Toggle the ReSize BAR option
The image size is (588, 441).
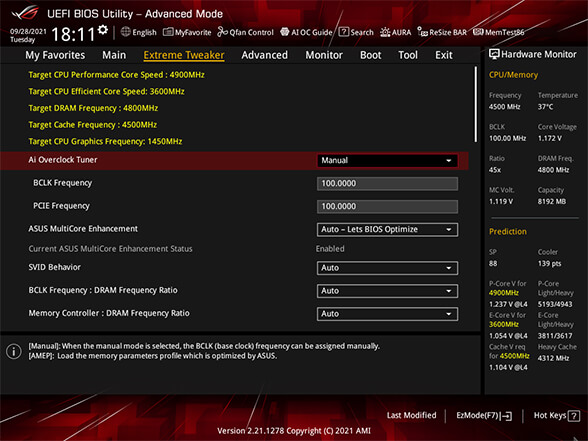click(442, 32)
